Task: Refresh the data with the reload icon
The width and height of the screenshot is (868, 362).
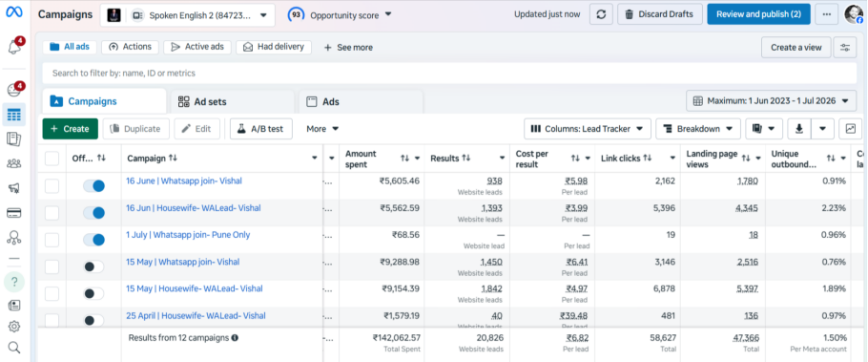Action: click(601, 14)
